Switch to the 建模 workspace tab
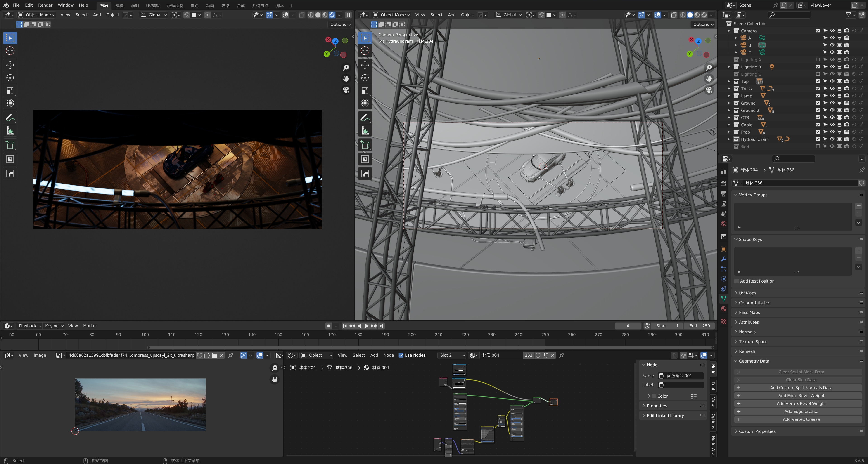Viewport: 868px width, 464px height. tap(119, 6)
